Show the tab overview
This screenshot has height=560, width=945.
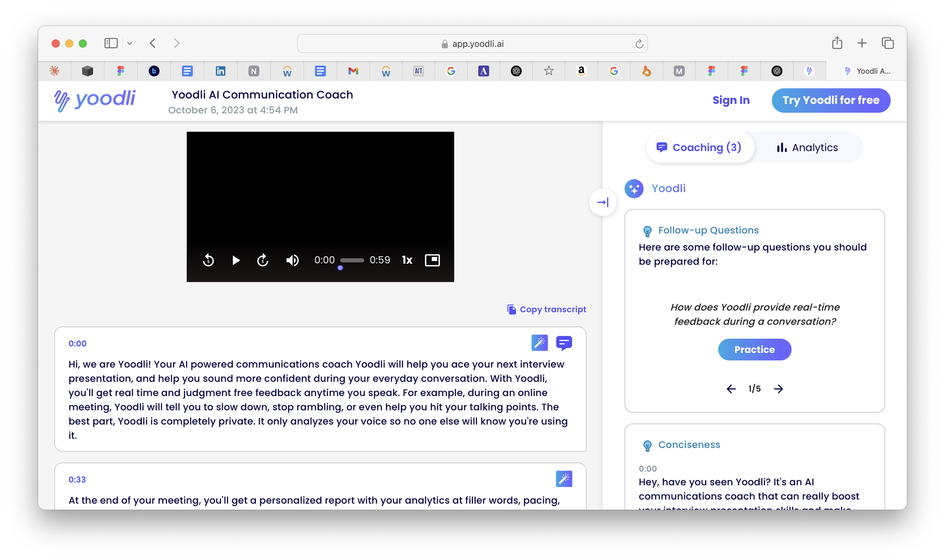click(x=888, y=43)
